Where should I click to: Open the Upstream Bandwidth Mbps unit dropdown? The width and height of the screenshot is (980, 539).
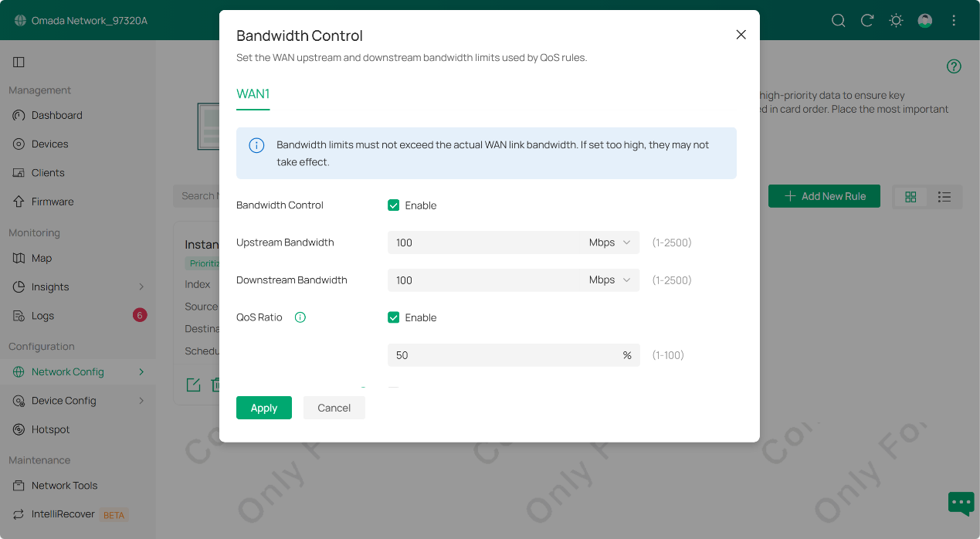(x=610, y=242)
